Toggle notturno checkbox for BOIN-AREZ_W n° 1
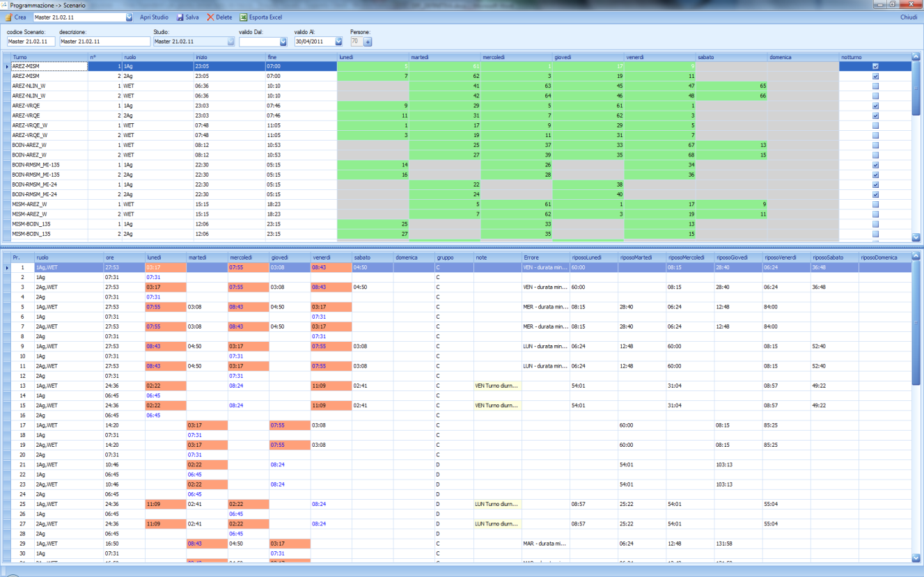Screen dimensions: 924x577 (875, 145)
